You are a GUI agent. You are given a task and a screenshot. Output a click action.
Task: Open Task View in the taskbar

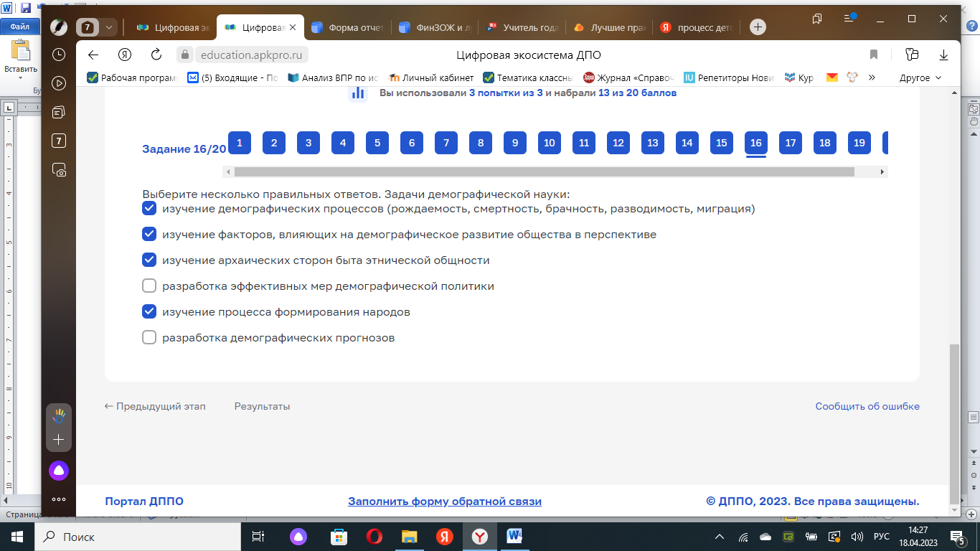click(258, 537)
